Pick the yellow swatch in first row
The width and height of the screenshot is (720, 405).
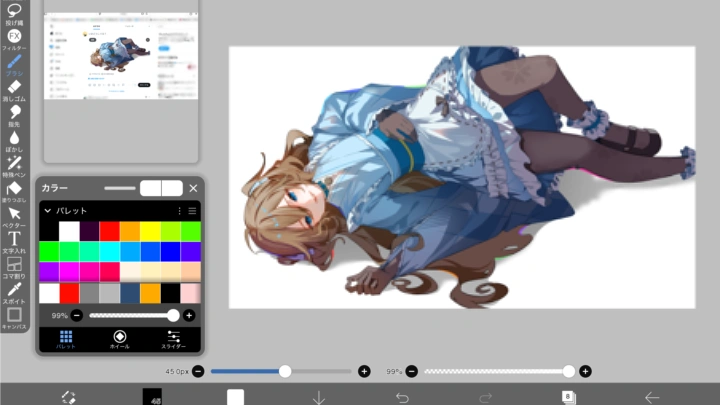click(150, 231)
